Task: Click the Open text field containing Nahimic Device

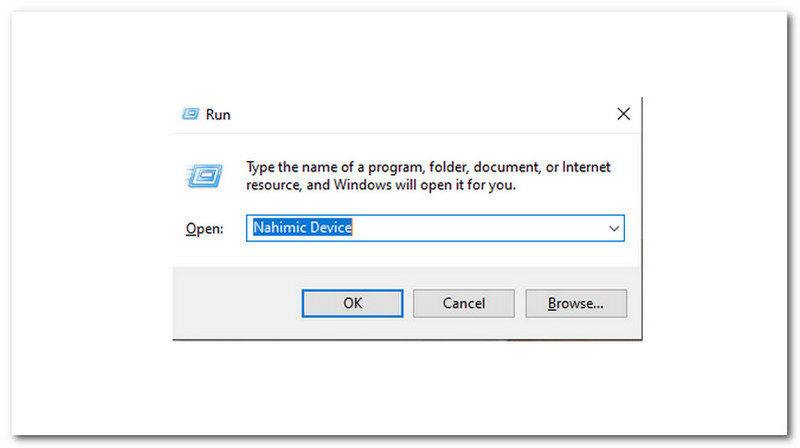Action: (x=435, y=228)
